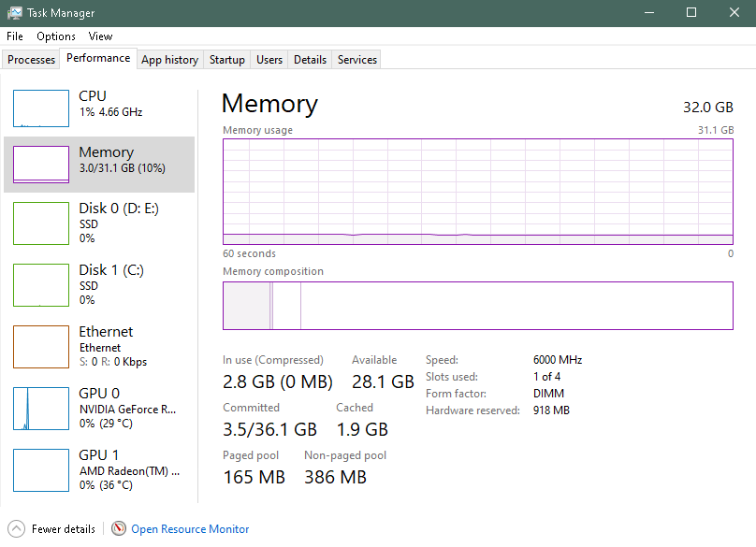Image resolution: width=756 pixels, height=547 pixels.
Task: Select Memory 3.0/31.1 GB (10%) entry
Action: pos(99,165)
